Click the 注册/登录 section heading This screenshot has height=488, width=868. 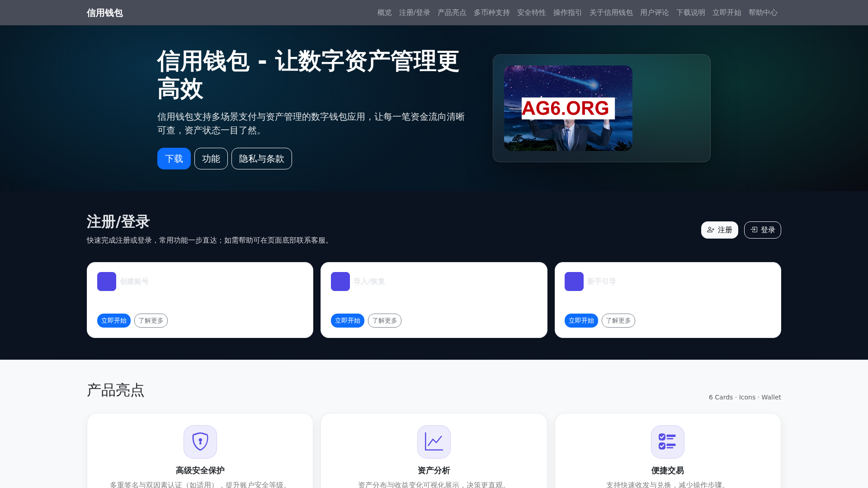118,222
